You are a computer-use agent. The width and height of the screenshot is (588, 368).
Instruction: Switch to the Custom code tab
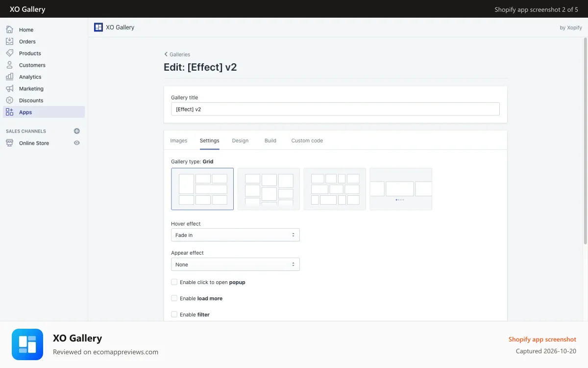[307, 140]
